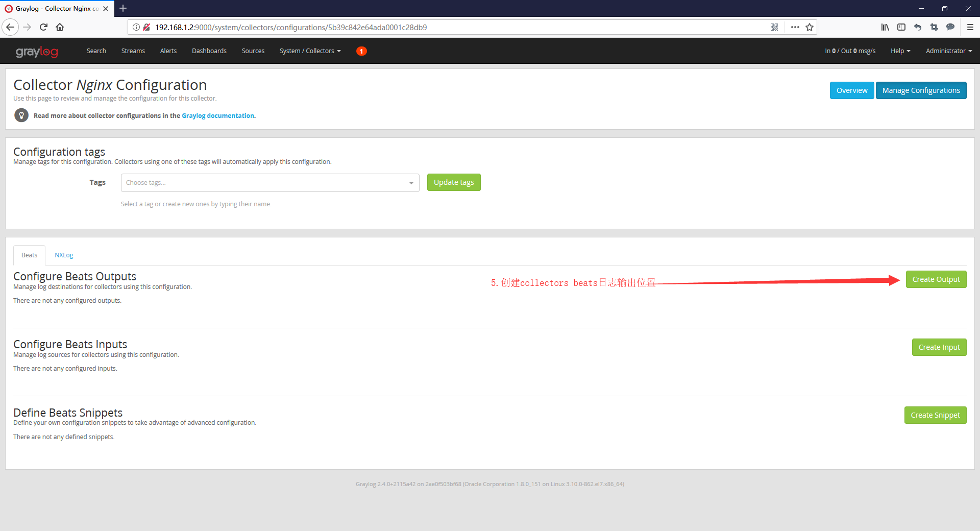
Task: Open the Firefox library icon
Action: 885,27
